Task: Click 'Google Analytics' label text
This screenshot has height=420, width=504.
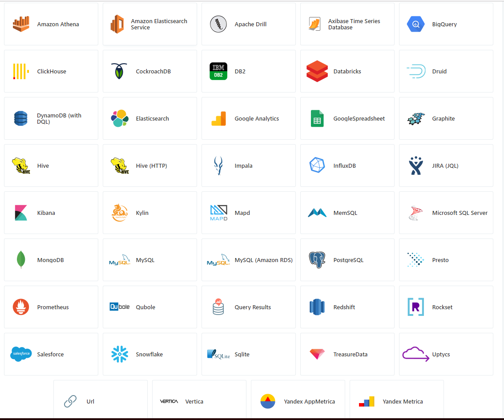Action: 257,118
